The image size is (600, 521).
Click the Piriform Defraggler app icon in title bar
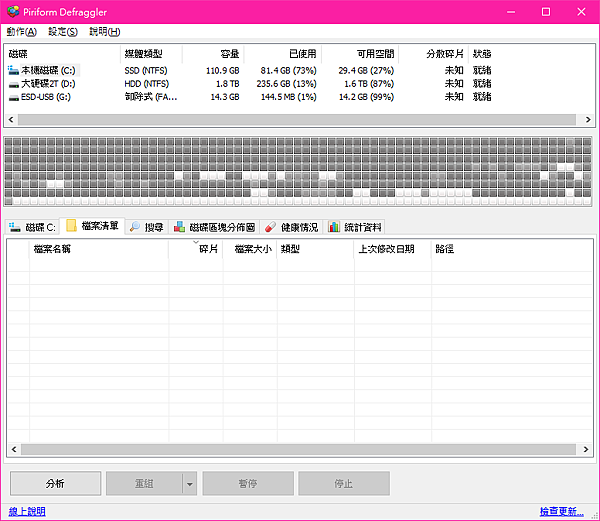[13, 11]
